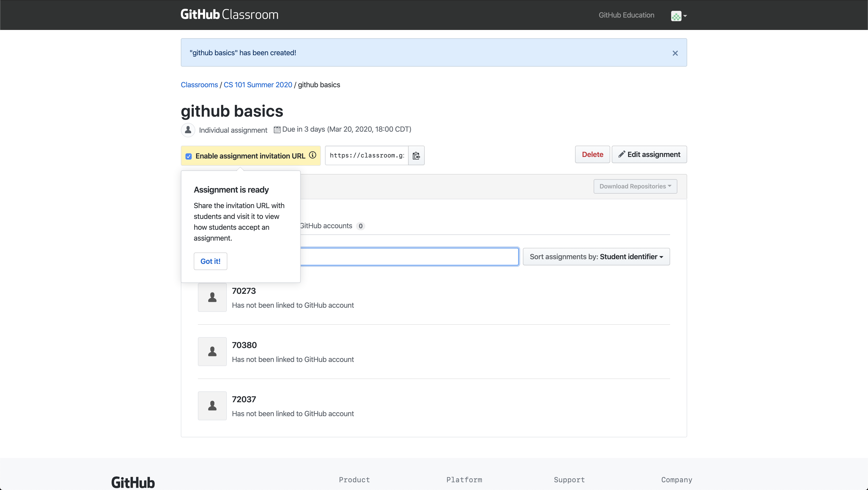This screenshot has width=868, height=490.
Task: Click GitHub Education in top navigation
Action: point(626,15)
